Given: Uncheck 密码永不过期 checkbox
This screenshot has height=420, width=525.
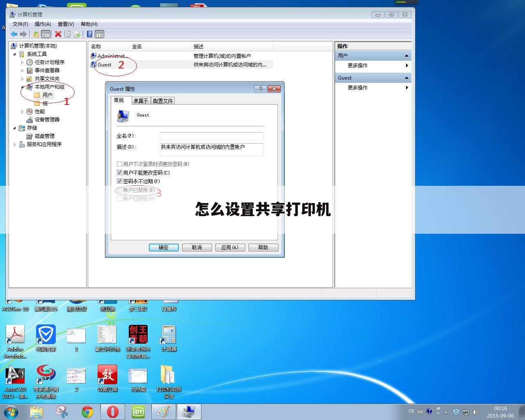Looking at the screenshot, I should click(x=120, y=181).
